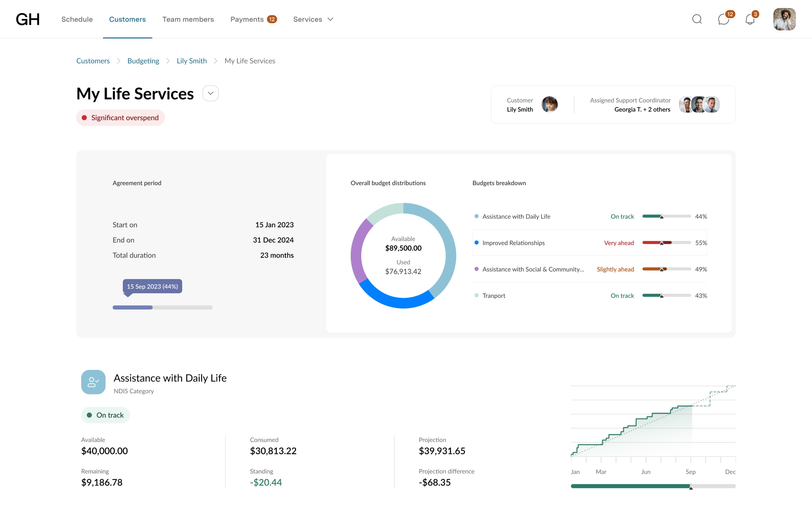Open the user profile photo menu

pyautogui.click(x=784, y=19)
